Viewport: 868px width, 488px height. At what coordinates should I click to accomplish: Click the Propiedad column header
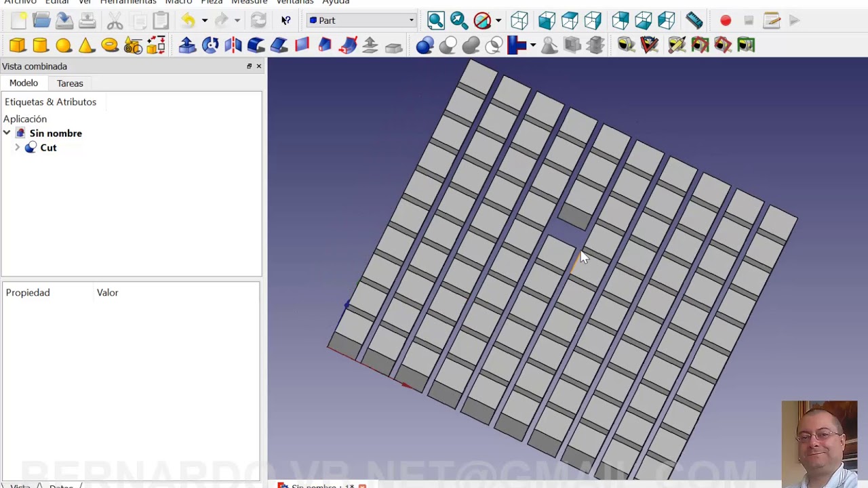[x=28, y=292]
